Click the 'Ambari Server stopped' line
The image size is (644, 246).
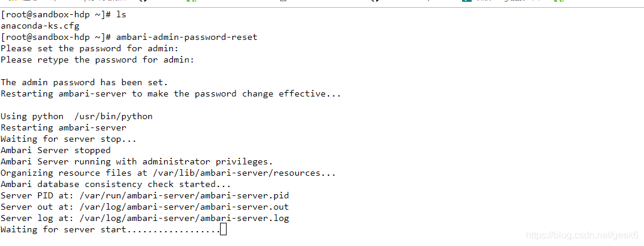(55, 151)
